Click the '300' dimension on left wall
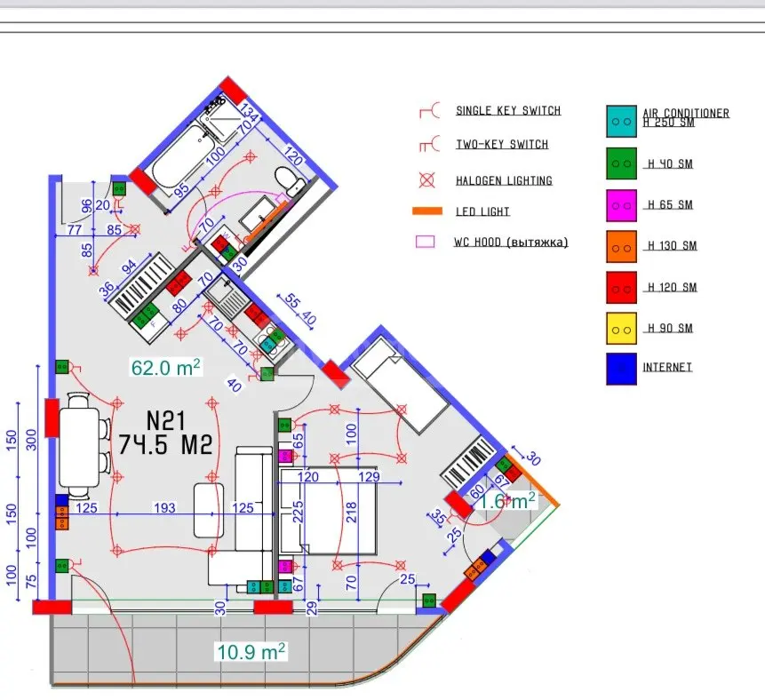This screenshot has height=700, width=765. click(31, 440)
